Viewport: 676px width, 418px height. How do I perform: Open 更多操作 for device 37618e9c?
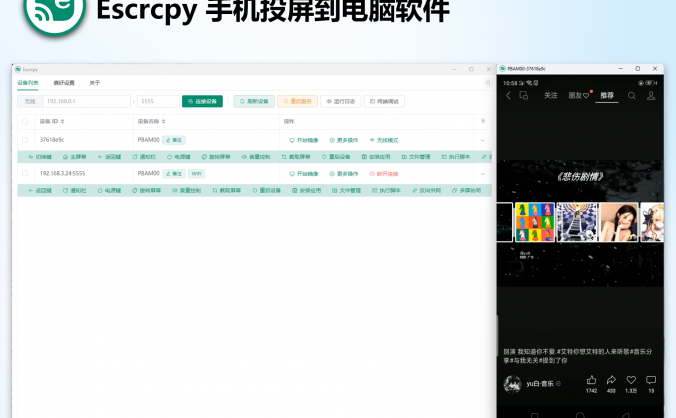click(344, 140)
